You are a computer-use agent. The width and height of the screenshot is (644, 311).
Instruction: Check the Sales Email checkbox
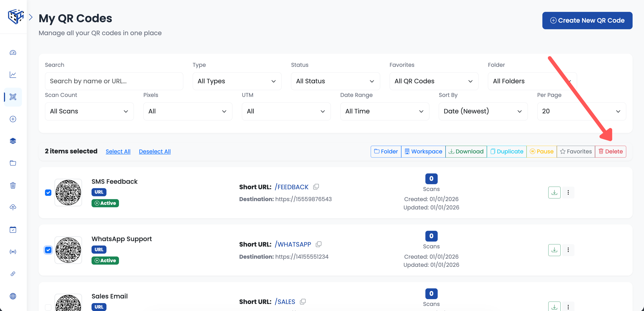click(x=48, y=307)
